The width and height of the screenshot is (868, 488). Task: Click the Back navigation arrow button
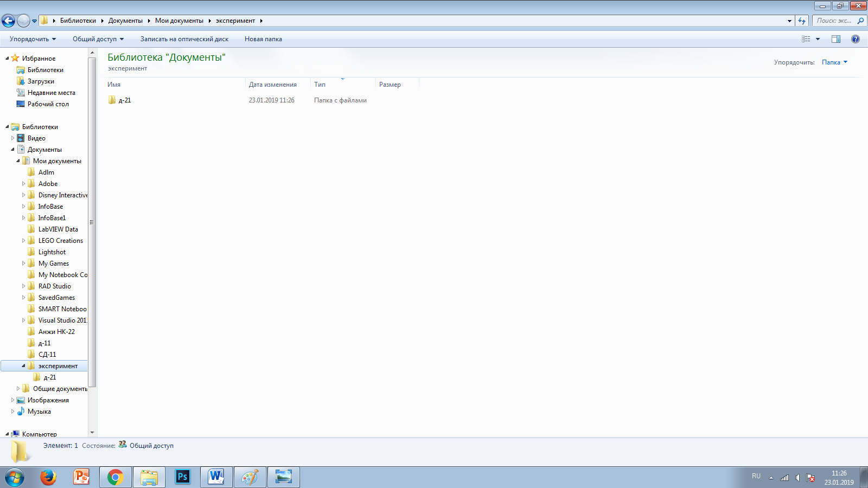[x=8, y=21]
